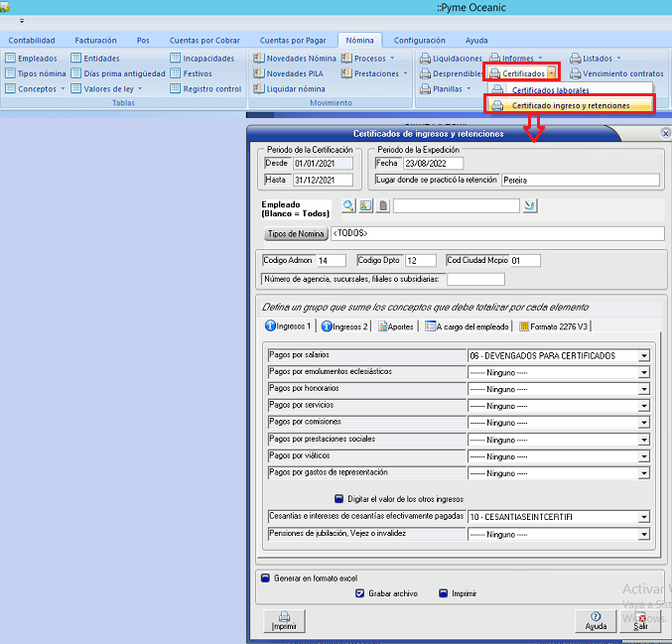
Task: Switch to the Aportes tab
Action: 396,326
